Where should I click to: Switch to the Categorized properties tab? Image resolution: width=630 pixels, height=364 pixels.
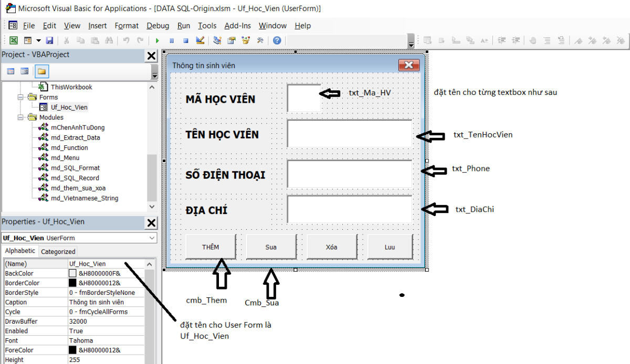(58, 251)
